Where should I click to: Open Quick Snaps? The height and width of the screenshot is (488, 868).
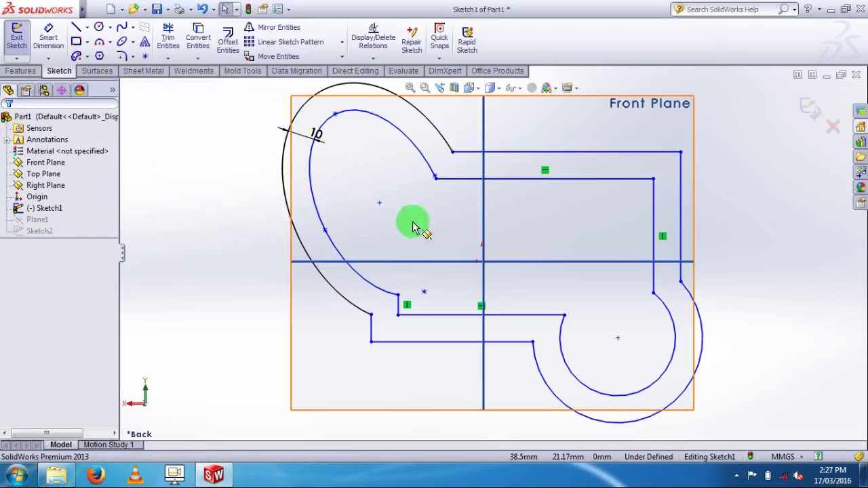439,37
